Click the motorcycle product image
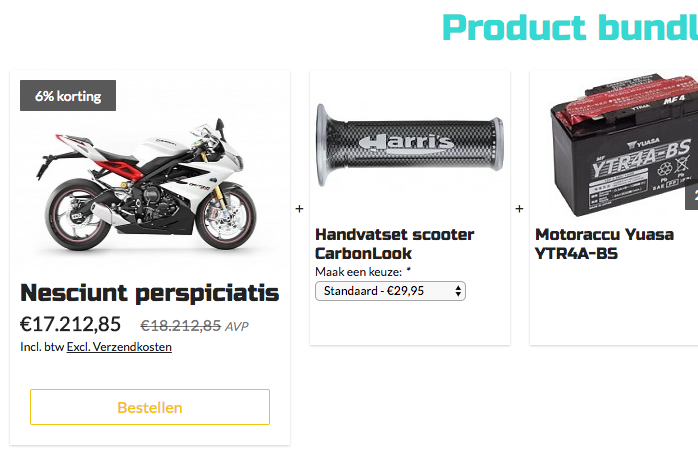 click(x=146, y=183)
